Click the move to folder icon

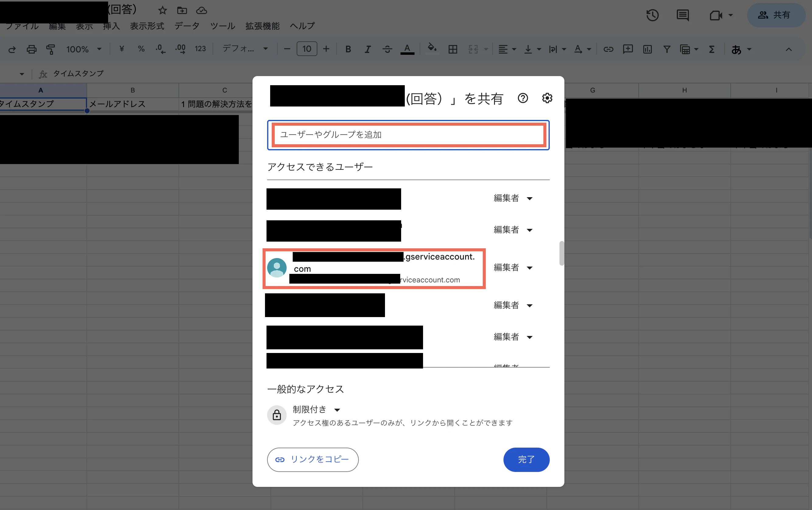182,10
